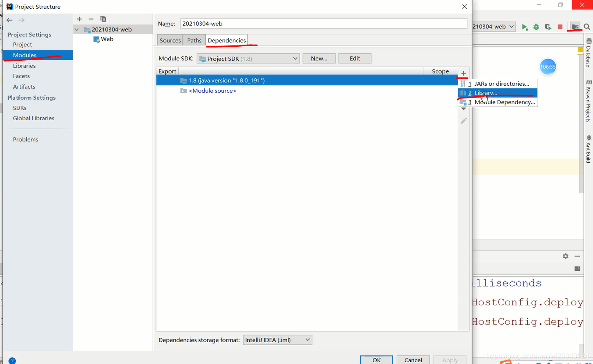Select the <Module source> dependency row
Image resolution: width=593 pixels, height=364 pixels.
(307, 91)
